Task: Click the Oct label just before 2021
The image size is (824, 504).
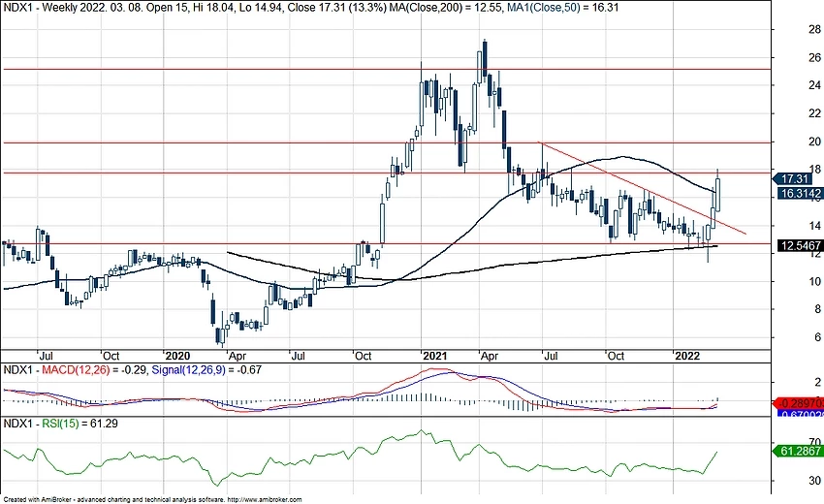Action: [x=364, y=356]
